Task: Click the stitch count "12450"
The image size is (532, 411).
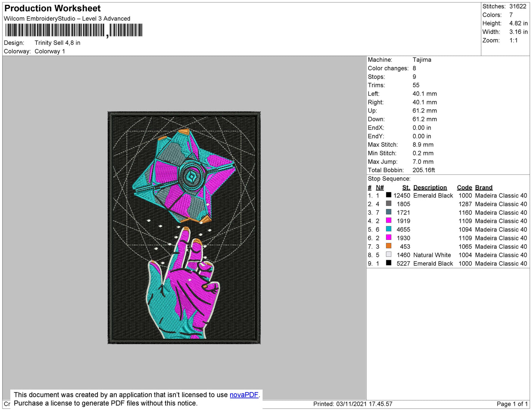Action: coord(402,195)
